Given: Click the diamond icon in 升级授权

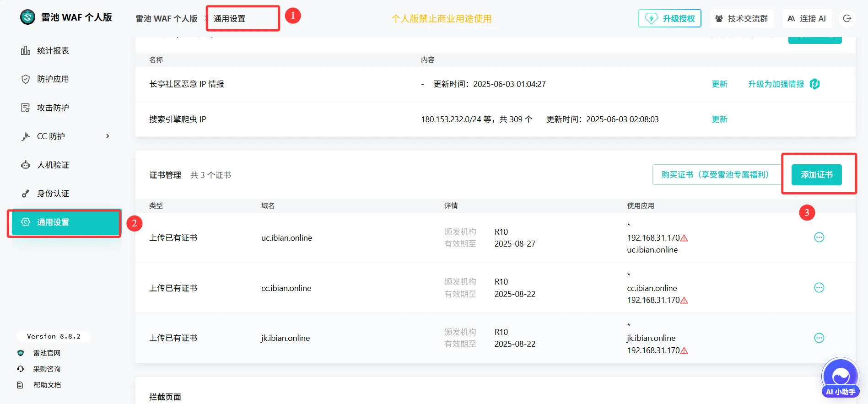Looking at the screenshot, I should click(x=651, y=18).
